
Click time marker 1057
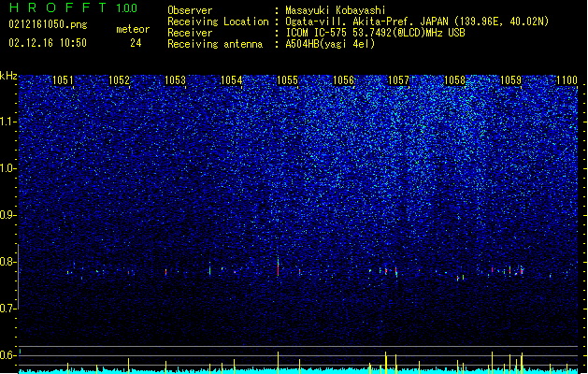(x=398, y=79)
